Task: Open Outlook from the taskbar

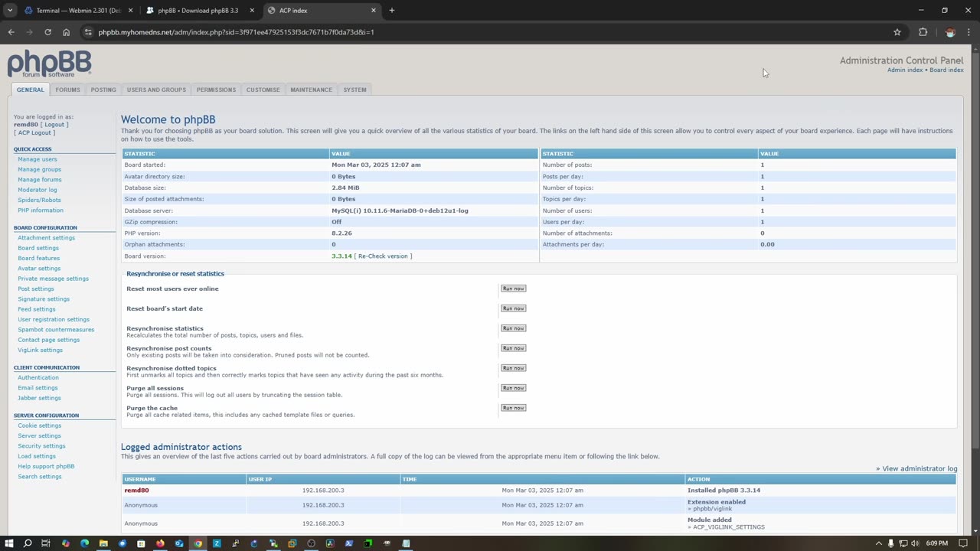Action: [x=179, y=543]
